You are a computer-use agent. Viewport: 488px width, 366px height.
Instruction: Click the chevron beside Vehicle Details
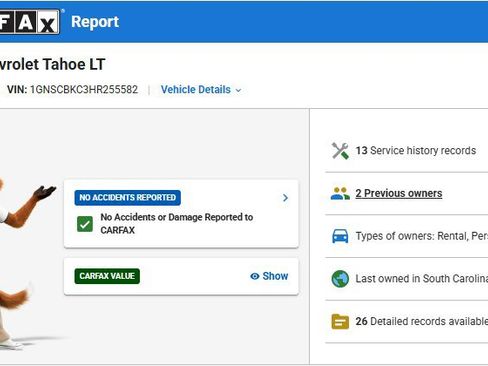238,90
